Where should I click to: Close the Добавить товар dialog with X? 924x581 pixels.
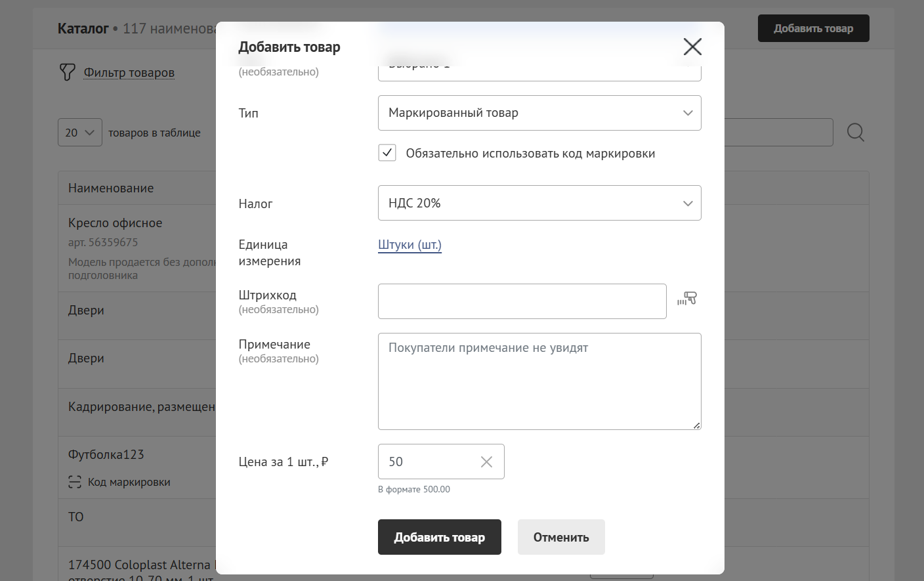[692, 47]
